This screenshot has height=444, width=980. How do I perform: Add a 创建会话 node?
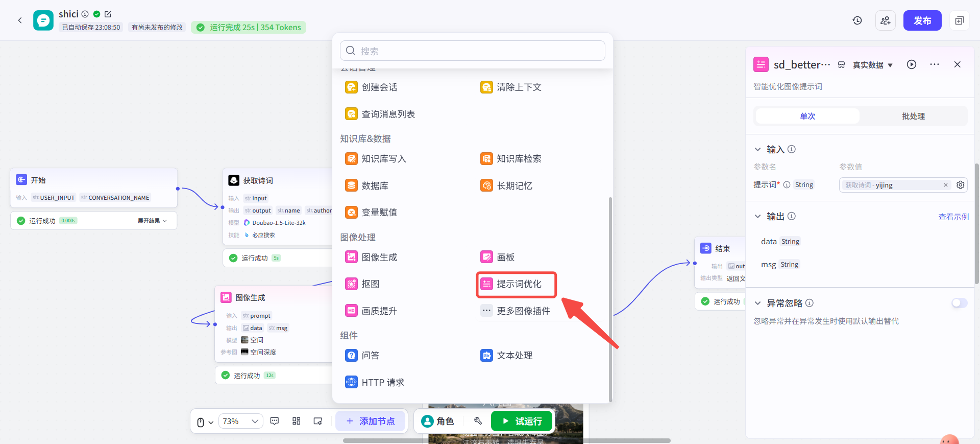pyautogui.click(x=372, y=87)
